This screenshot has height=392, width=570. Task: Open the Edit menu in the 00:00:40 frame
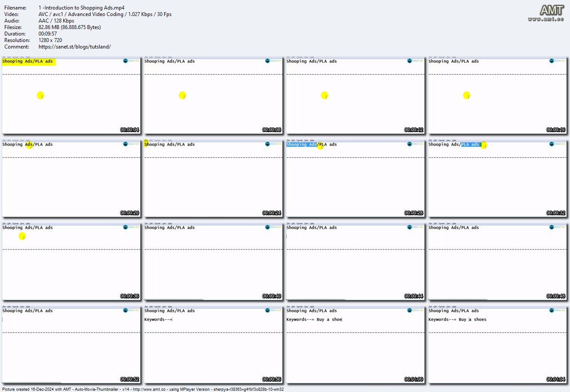pyautogui.click(x=151, y=224)
